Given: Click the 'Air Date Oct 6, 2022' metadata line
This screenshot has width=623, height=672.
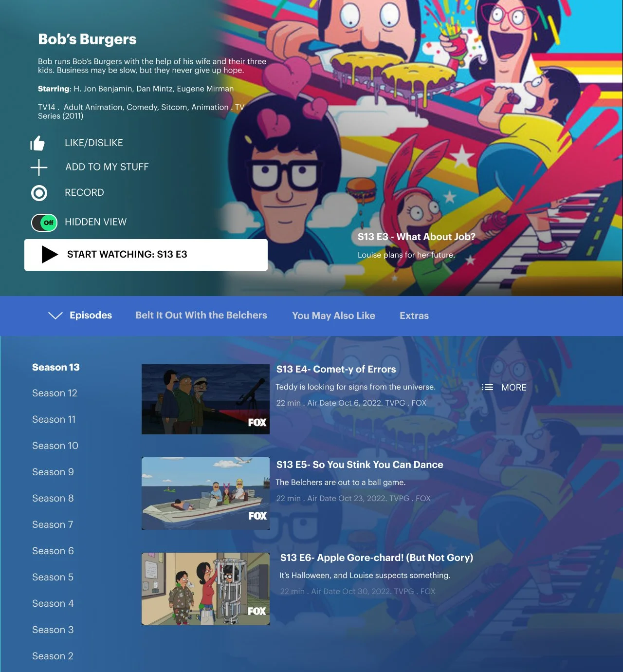Looking at the screenshot, I should click(x=351, y=403).
